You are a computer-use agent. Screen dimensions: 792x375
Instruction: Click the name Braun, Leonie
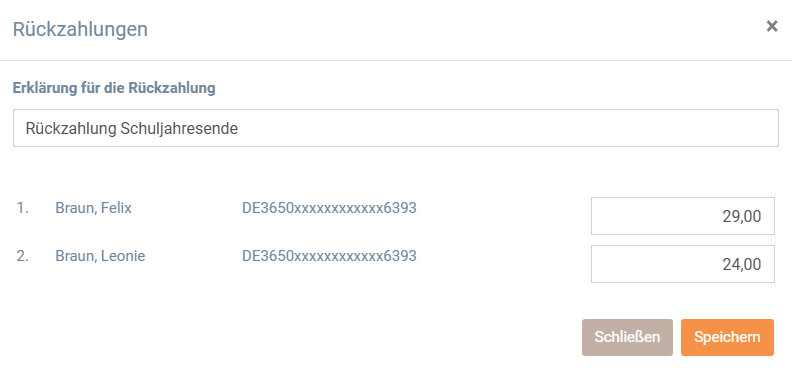100,256
